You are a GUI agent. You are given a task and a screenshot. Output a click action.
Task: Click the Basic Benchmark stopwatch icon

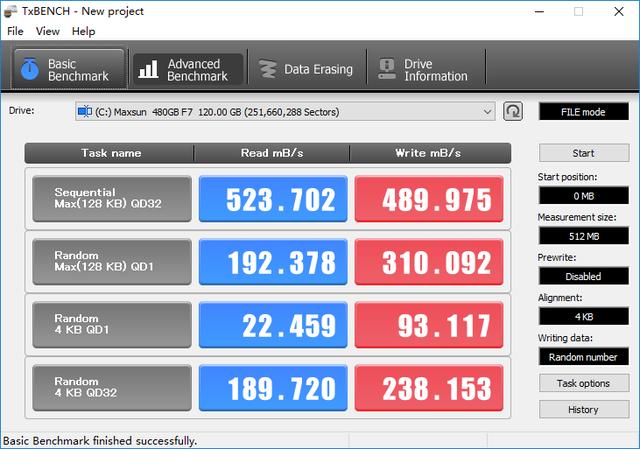[x=29, y=69]
